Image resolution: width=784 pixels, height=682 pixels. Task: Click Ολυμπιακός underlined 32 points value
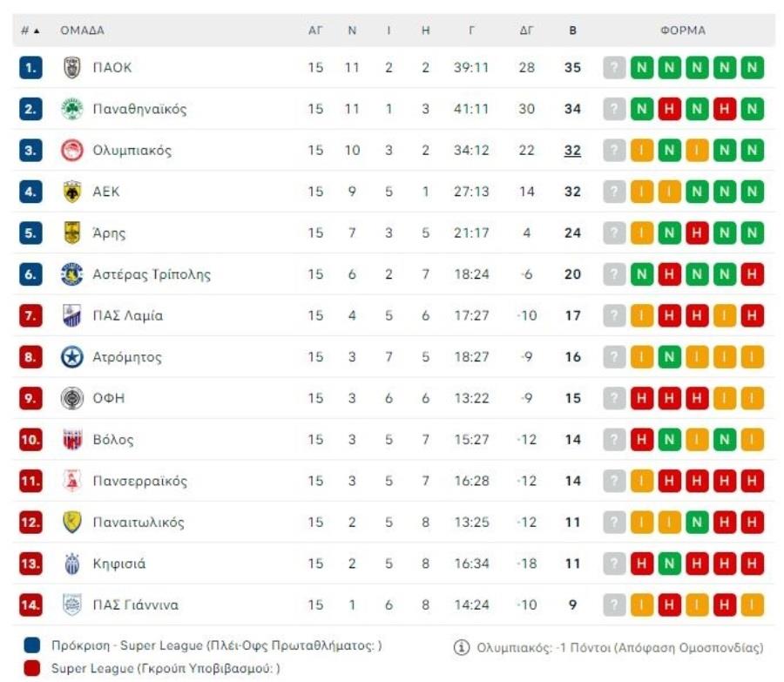(x=572, y=151)
